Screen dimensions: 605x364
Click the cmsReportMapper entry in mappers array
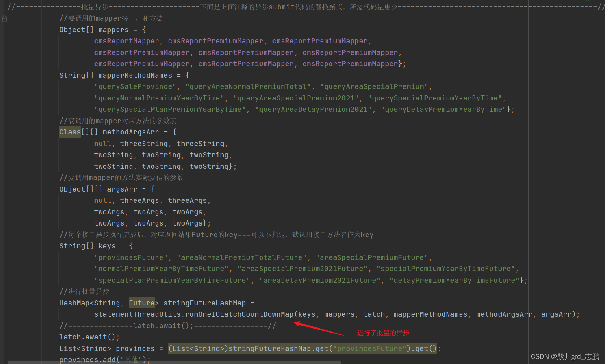coord(127,41)
